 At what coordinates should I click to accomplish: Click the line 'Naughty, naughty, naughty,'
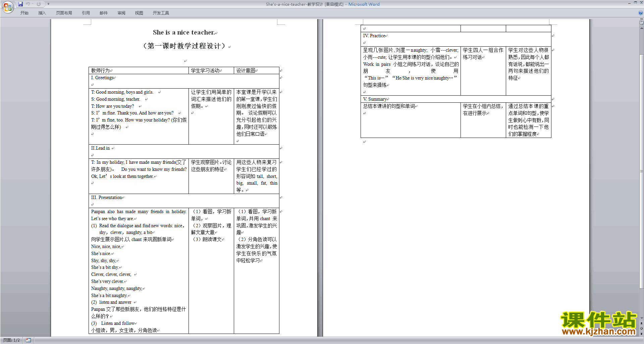coord(117,289)
